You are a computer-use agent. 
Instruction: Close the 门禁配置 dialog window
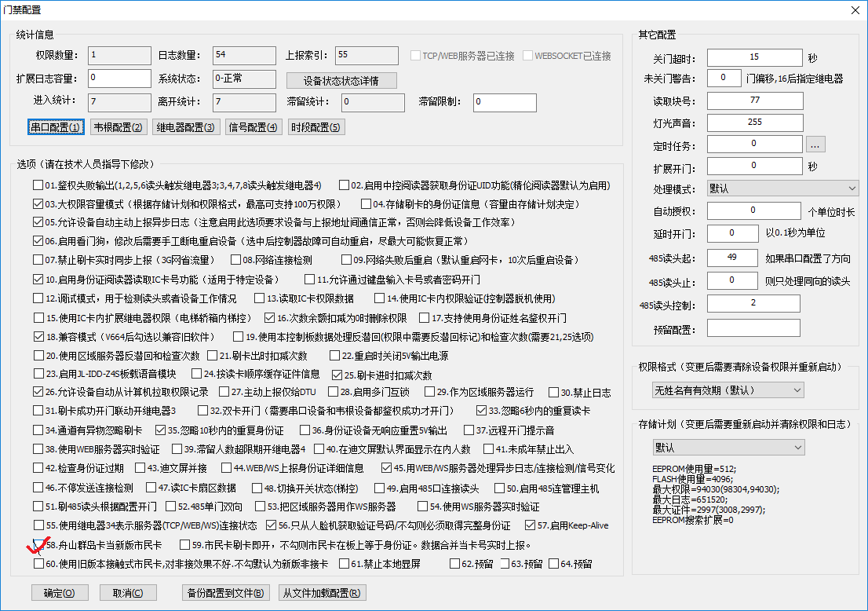tap(855, 10)
